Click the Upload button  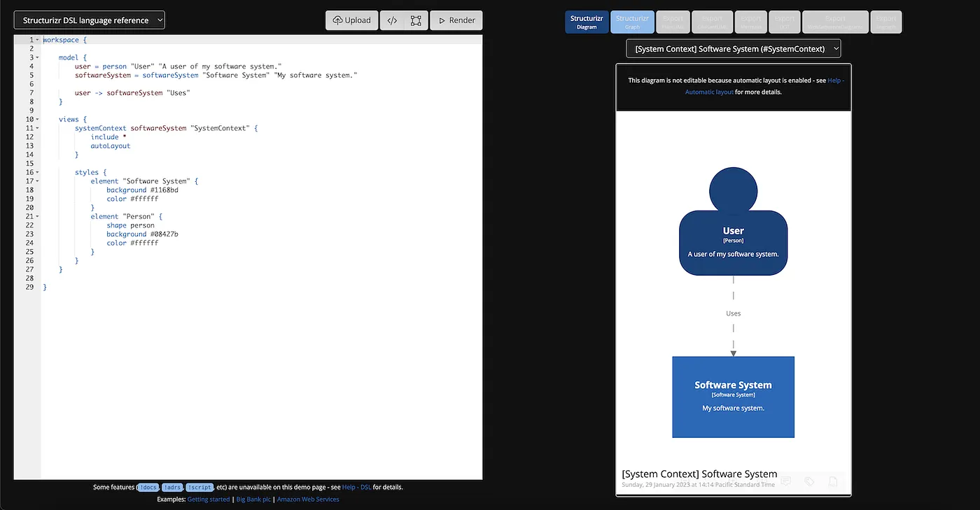(x=352, y=20)
